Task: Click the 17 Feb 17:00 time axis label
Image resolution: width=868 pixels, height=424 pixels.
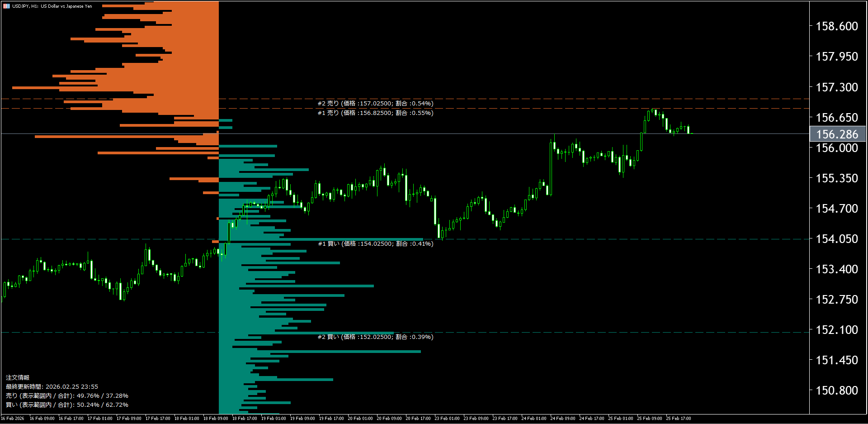Action: 158,419
